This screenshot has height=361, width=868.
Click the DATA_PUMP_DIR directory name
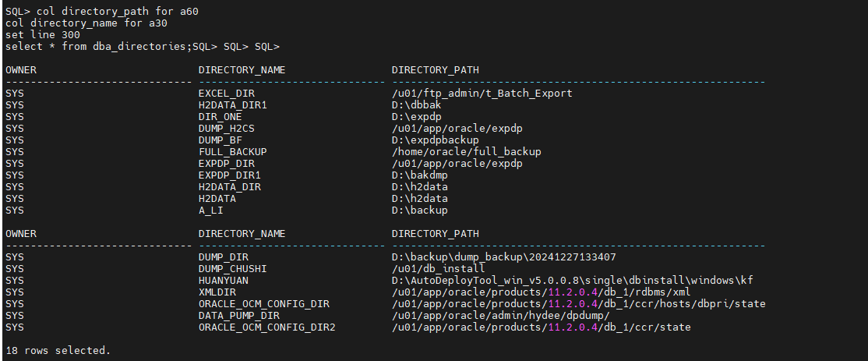239,316
